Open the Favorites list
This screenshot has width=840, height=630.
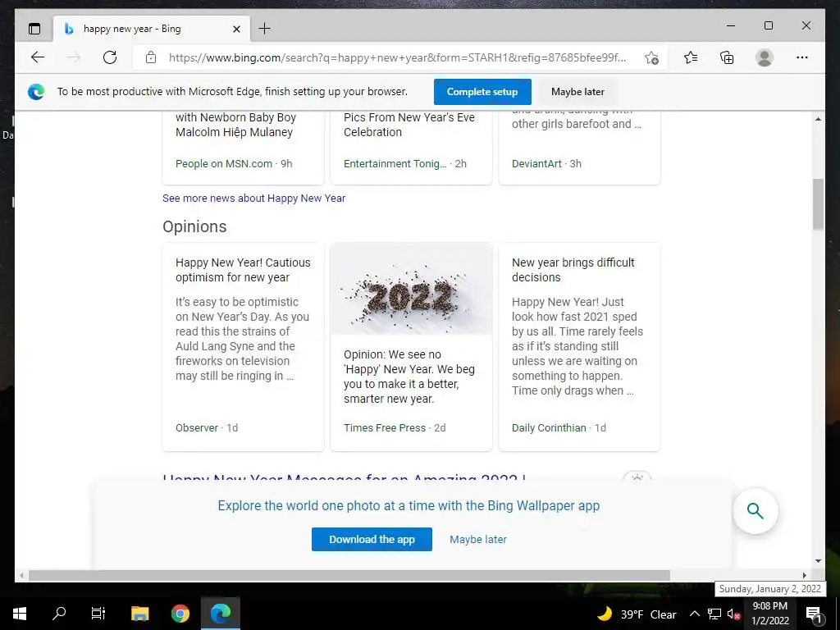click(x=691, y=57)
